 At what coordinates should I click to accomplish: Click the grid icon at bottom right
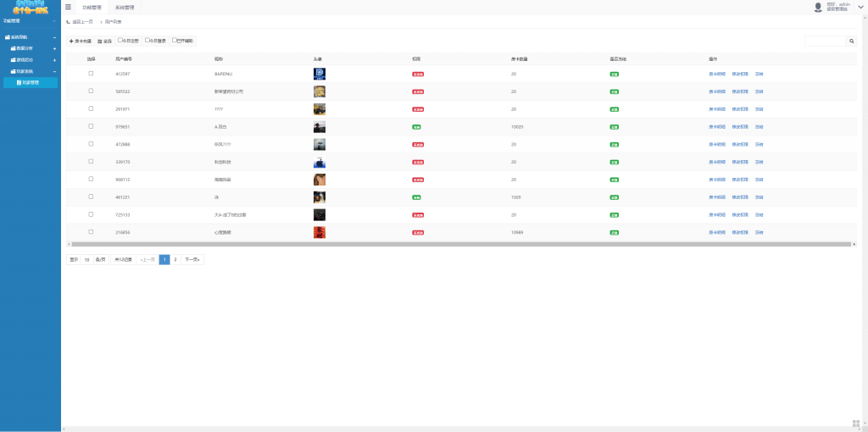855,423
